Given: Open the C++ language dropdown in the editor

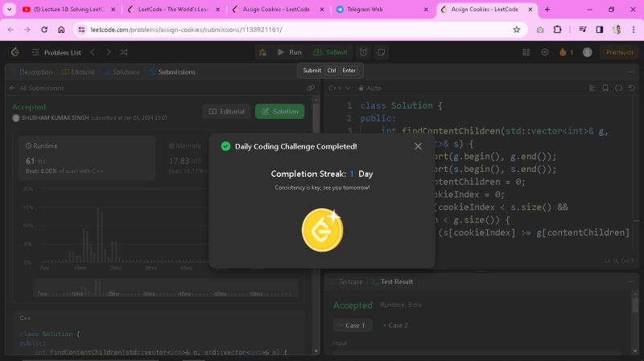Looking at the screenshot, I should (x=339, y=88).
